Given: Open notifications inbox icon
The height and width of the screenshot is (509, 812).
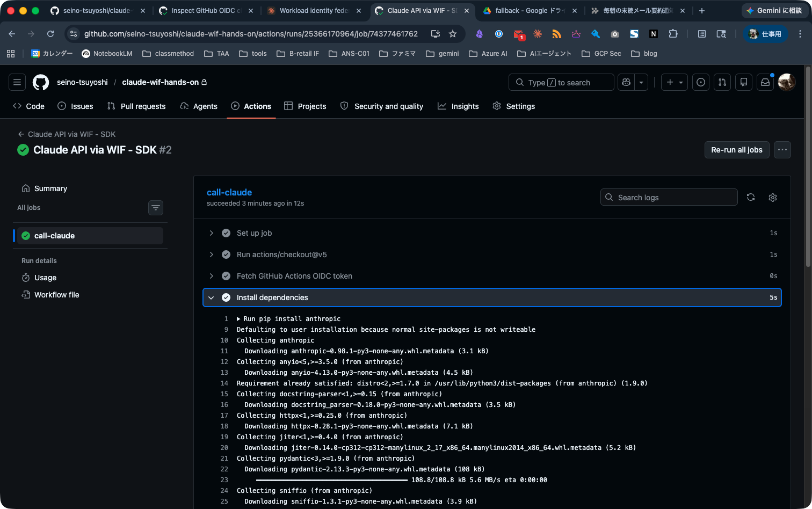Looking at the screenshot, I should coord(765,82).
